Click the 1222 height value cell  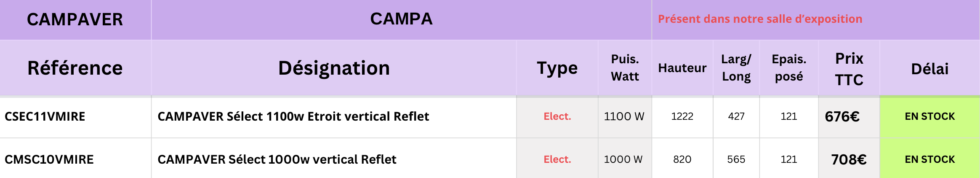point(682,116)
